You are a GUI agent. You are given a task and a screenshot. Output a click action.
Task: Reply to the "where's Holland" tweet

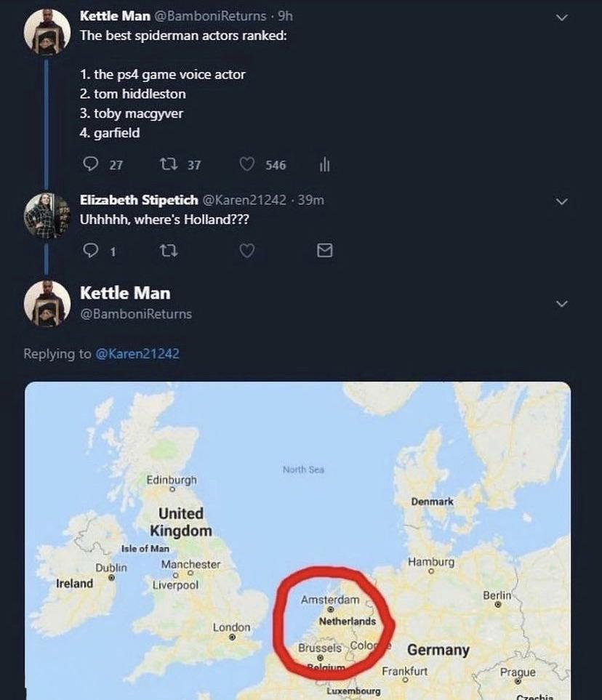pyautogui.click(x=91, y=251)
